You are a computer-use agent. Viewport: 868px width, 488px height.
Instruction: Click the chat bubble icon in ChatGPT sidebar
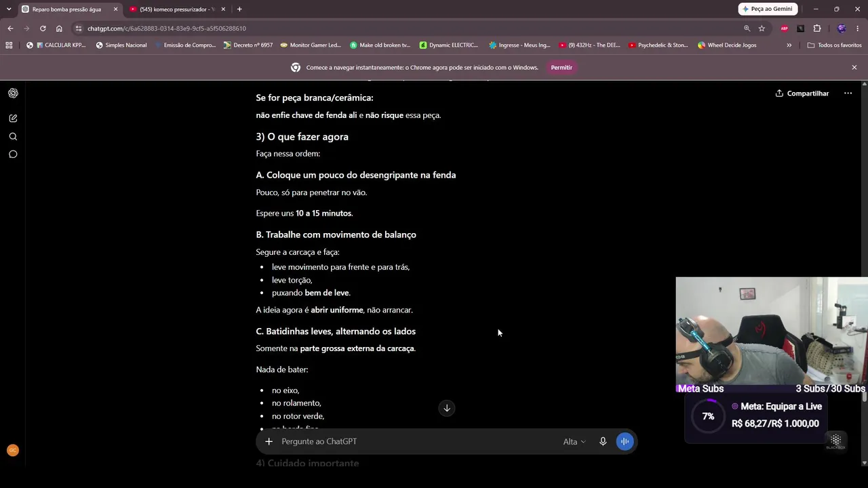click(13, 155)
